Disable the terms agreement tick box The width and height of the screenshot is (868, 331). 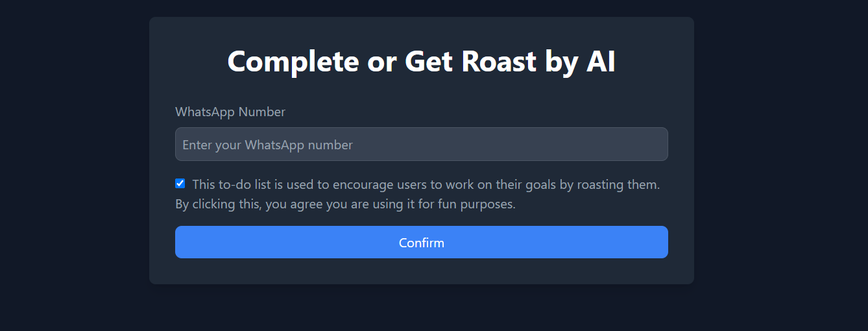180,184
